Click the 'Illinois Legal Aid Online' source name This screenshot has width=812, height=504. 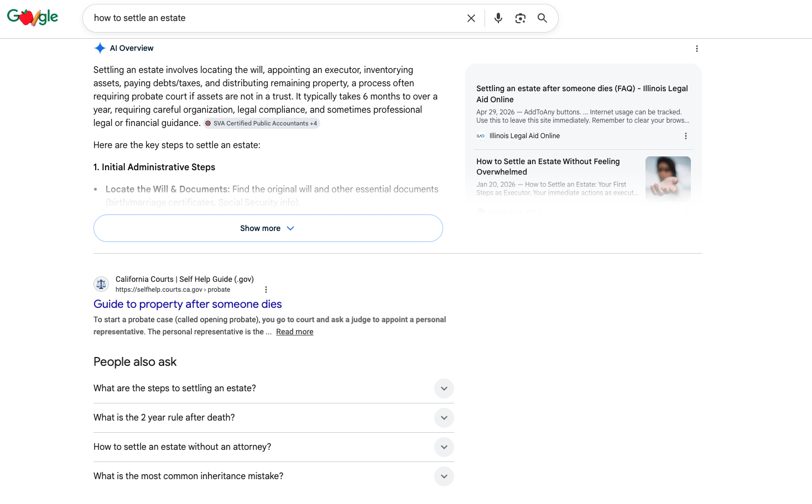tap(524, 136)
